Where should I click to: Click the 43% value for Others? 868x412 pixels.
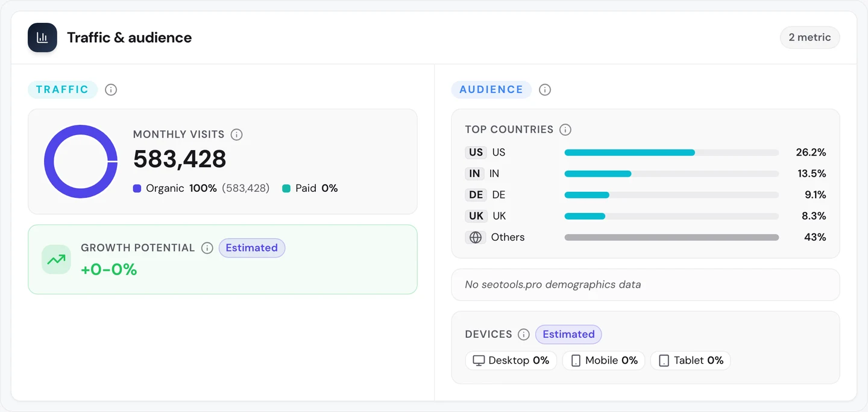click(x=815, y=237)
